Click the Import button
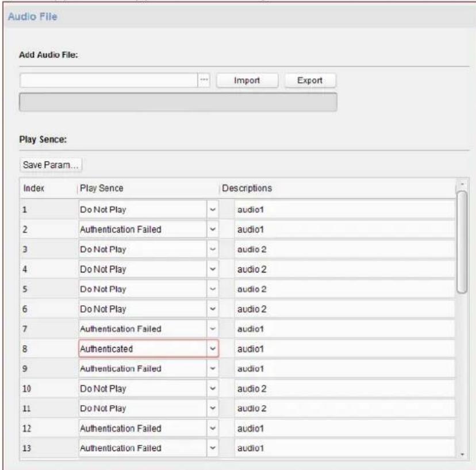This screenshot has width=476, height=470. (x=247, y=80)
